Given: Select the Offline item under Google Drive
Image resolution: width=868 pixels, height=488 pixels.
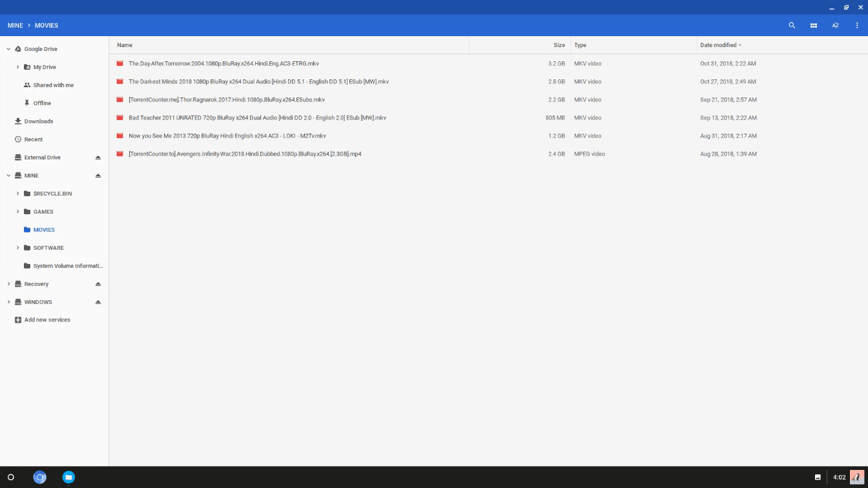Looking at the screenshot, I should pyautogui.click(x=42, y=103).
